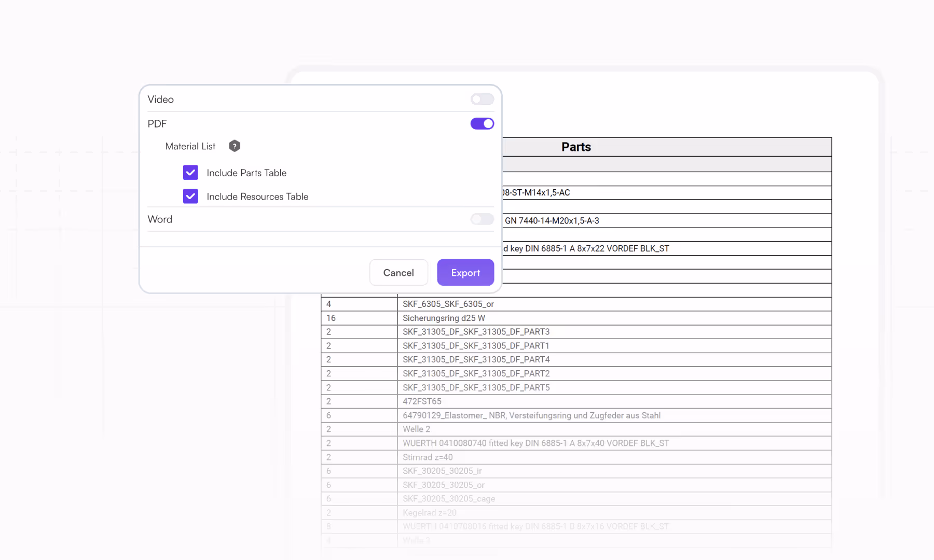Uncheck Include Resources Table checkbox
This screenshot has width=934, height=560.
coord(190,197)
